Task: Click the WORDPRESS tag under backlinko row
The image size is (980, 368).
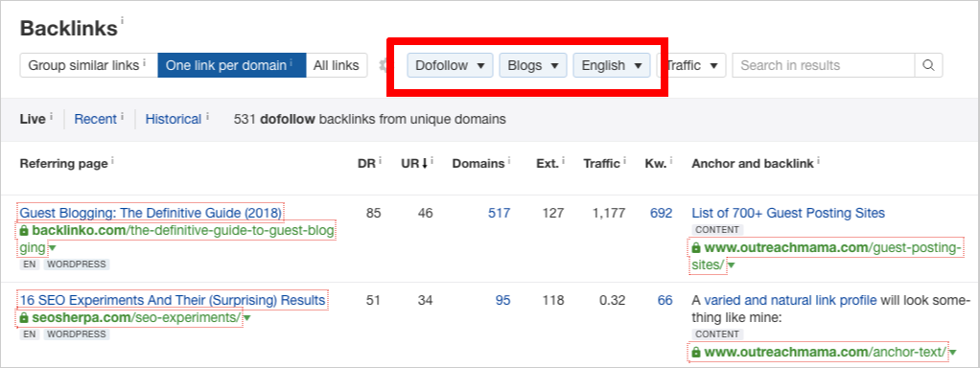Action: (77, 264)
